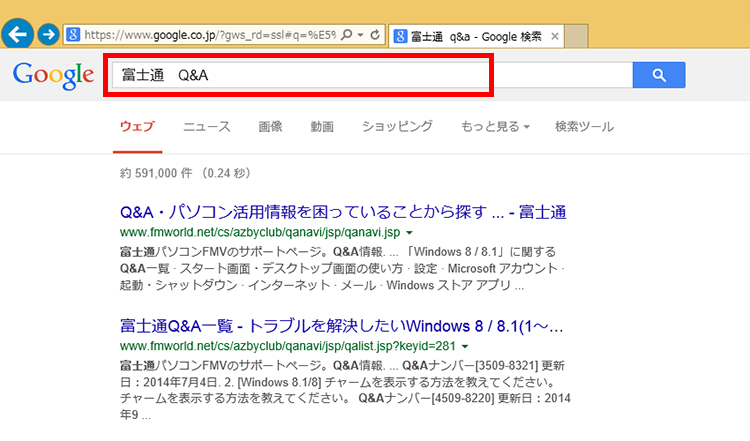Click the address bar search magnifier icon

pyautogui.click(x=346, y=35)
